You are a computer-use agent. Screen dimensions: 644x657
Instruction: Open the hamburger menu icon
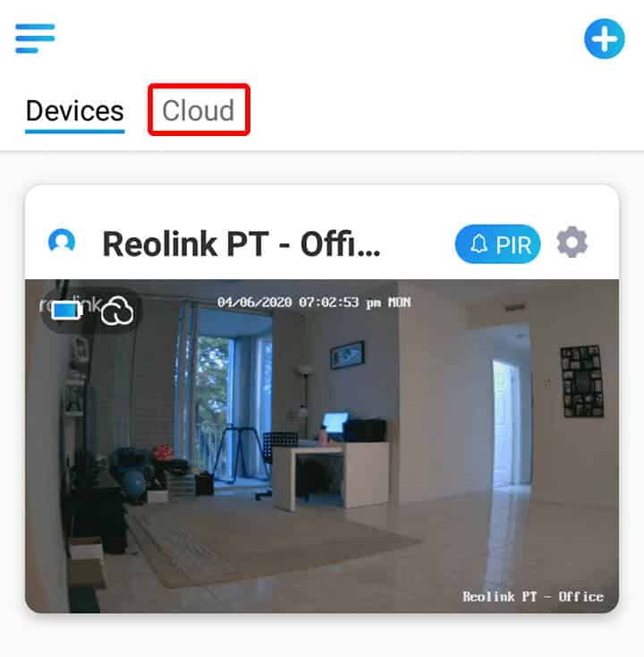(35, 38)
